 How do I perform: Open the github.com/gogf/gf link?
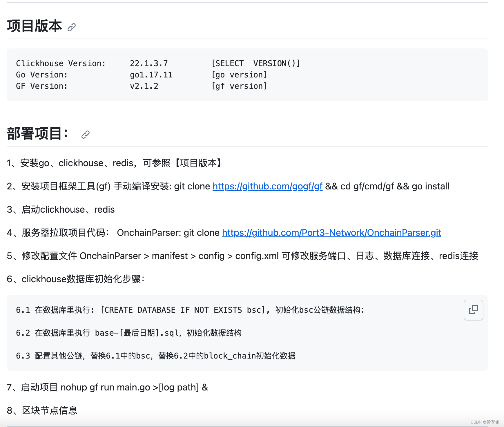(267, 186)
